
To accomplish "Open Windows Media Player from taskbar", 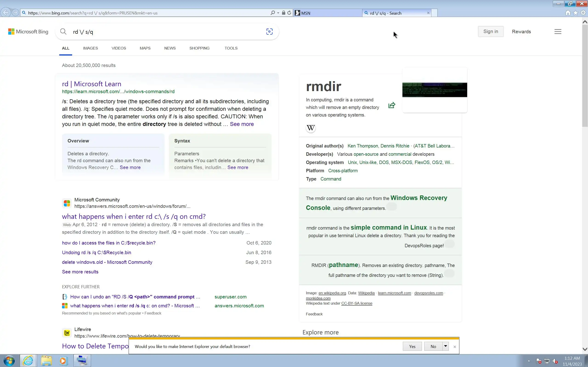I will pos(63,361).
